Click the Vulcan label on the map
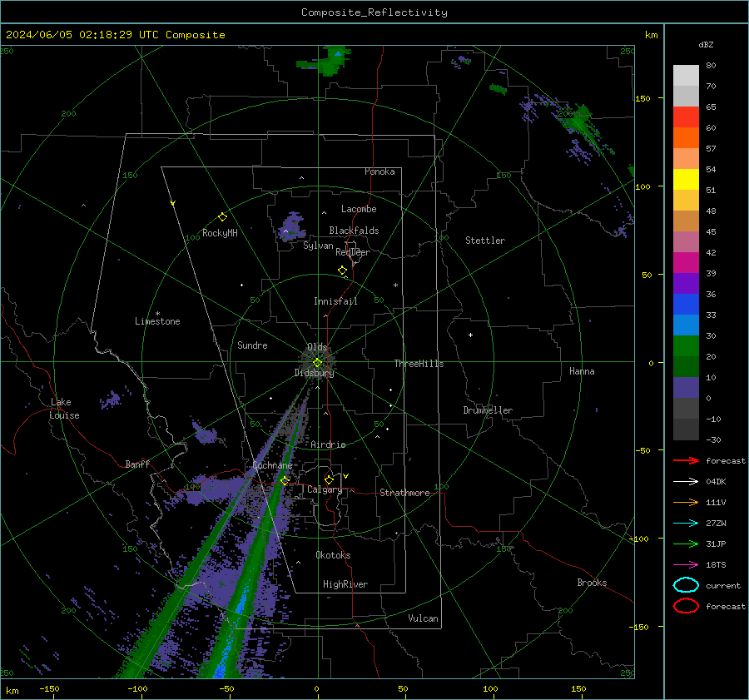 point(424,618)
